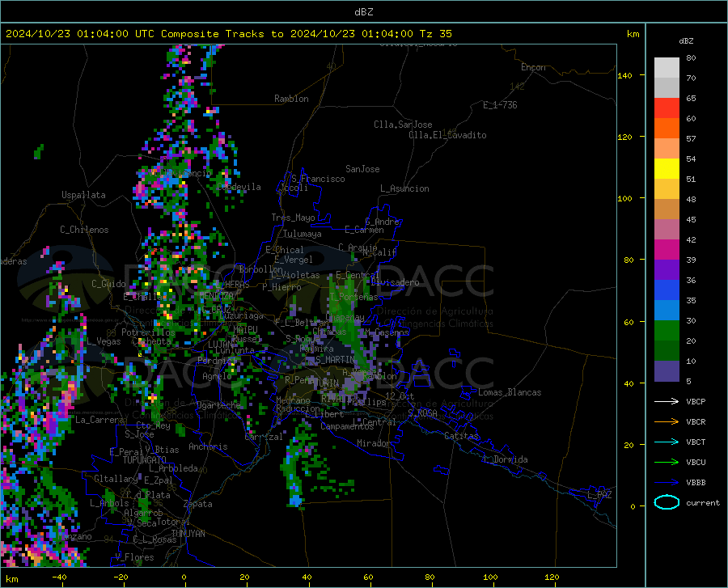Image resolution: width=728 pixels, height=588 pixels.
Task: Click the 'E_1-736' map label
Action: (x=500, y=105)
